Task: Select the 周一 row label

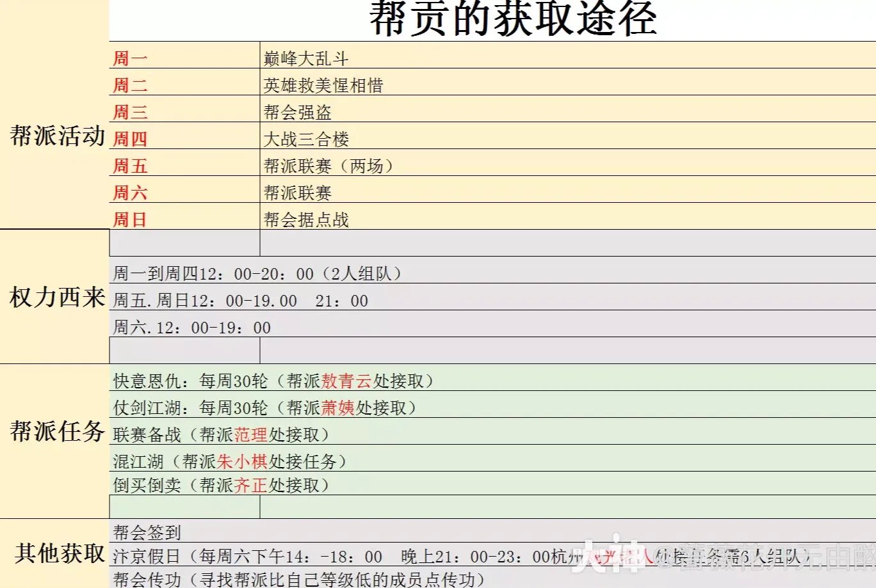Action: pos(128,58)
